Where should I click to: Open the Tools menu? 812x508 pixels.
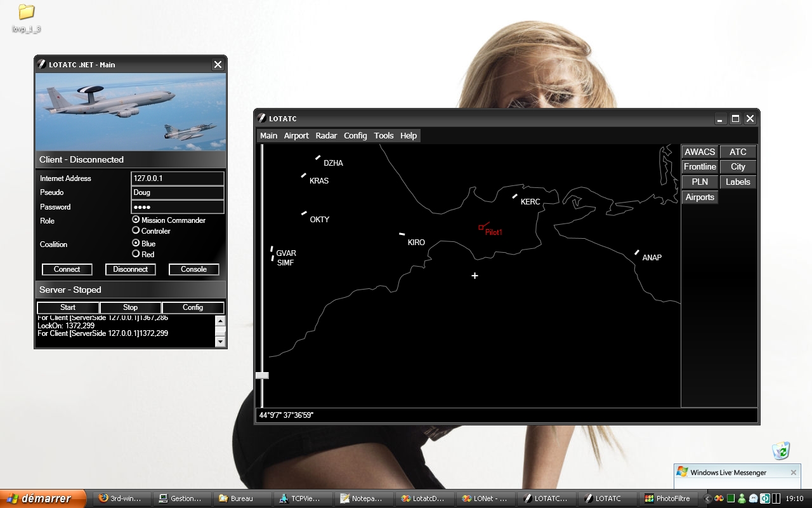(384, 135)
